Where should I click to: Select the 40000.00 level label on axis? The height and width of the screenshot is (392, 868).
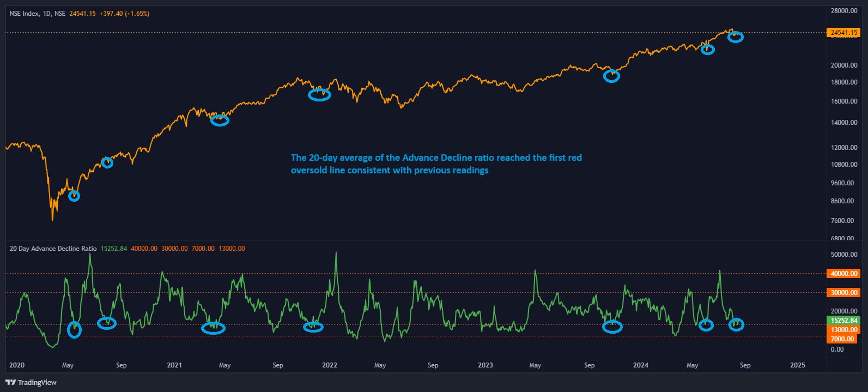point(843,274)
